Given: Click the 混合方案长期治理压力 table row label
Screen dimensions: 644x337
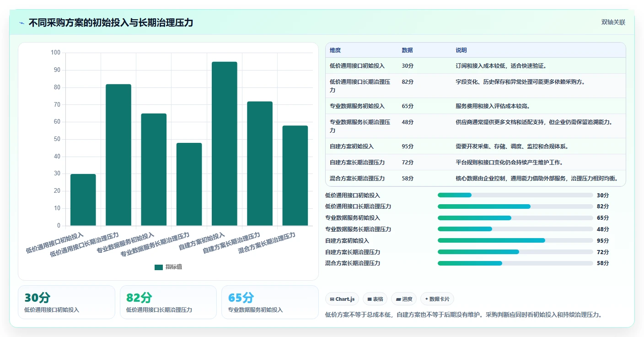Looking at the screenshot, I should tap(357, 179).
